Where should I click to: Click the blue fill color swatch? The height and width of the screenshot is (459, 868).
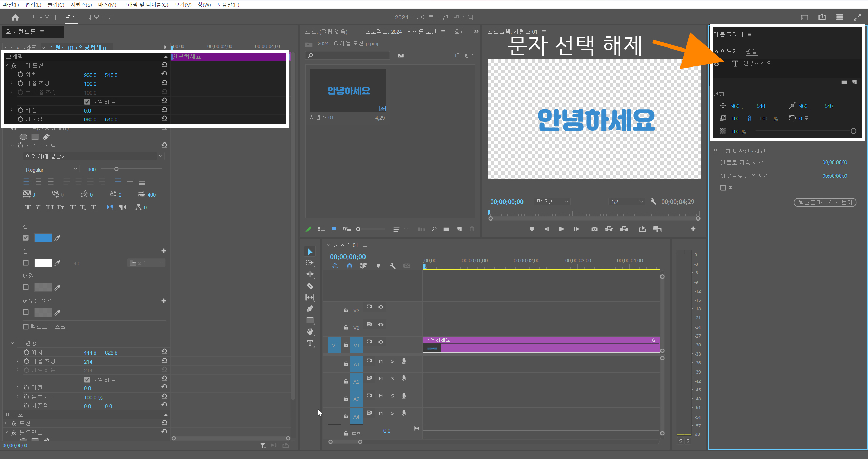(43, 237)
